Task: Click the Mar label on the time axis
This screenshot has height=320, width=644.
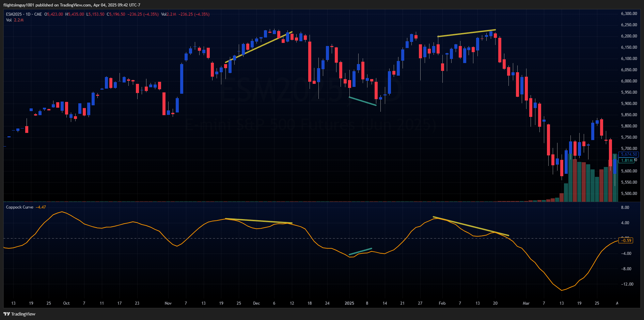Action: pos(526,303)
